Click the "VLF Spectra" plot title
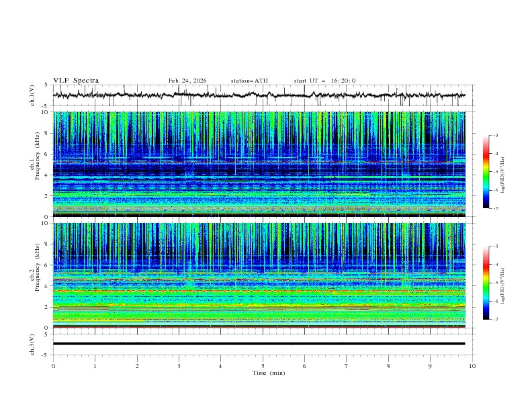Image resolution: width=532 pixels, height=411 pixels. click(x=76, y=81)
